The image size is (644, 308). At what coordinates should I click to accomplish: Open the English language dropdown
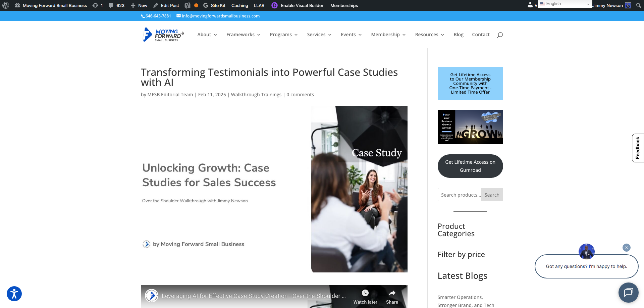coord(565,4)
